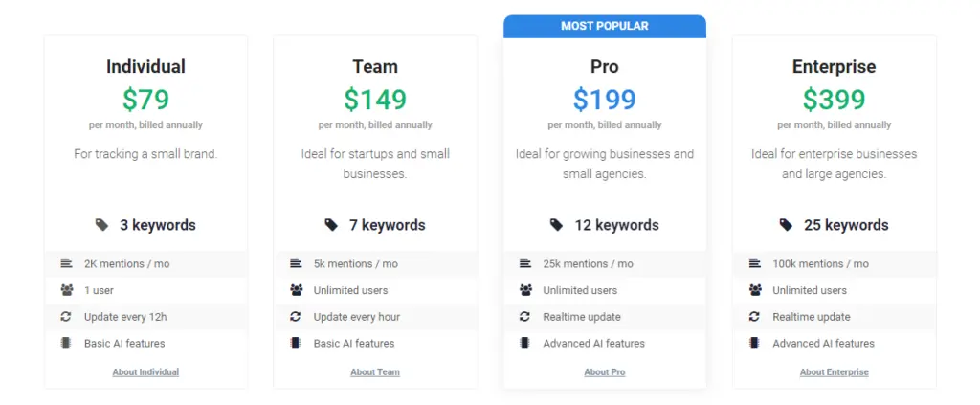This screenshot has width=980, height=405.
Task: Click the users icon in the Pro plan
Action: pyautogui.click(x=525, y=290)
